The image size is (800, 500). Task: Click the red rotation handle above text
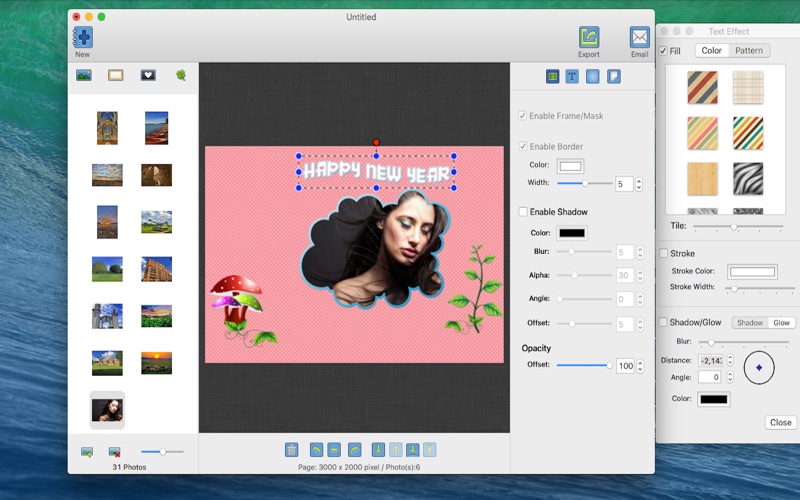click(x=376, y=142)
